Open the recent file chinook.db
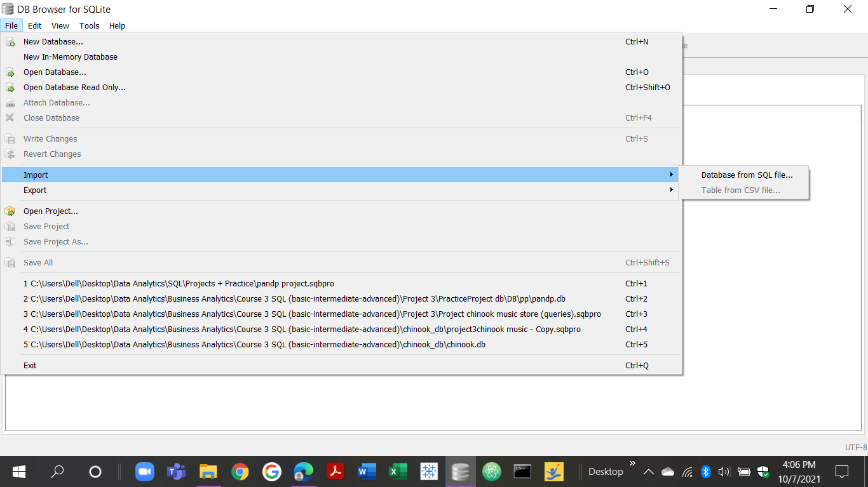Image resolution: width=868 pixels, height=487 pixels. click(x=254, y=344)
